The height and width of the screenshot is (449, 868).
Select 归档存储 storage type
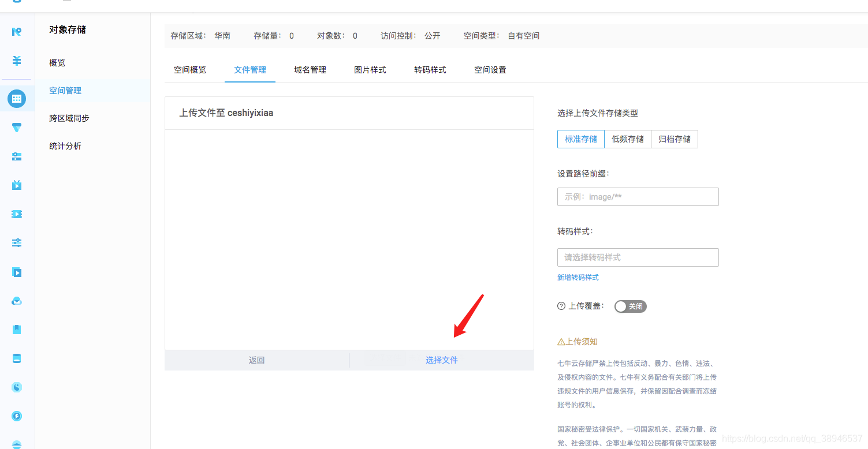click(675, 139)
